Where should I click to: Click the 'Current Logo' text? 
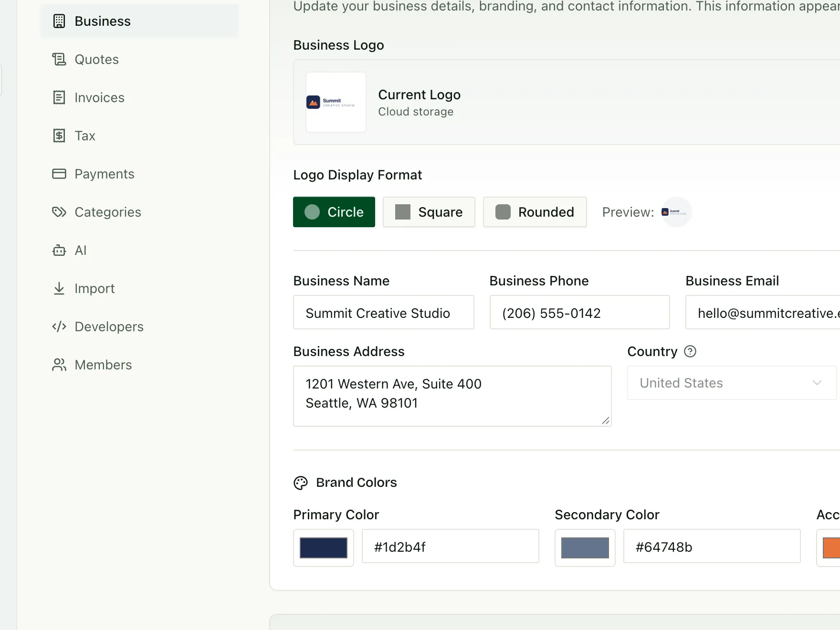point(419,94)
